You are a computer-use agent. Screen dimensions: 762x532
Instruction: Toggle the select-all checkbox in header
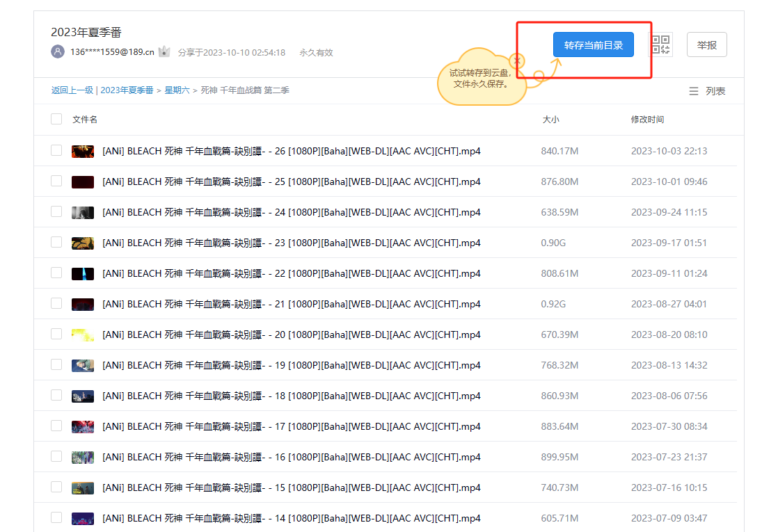56,120
